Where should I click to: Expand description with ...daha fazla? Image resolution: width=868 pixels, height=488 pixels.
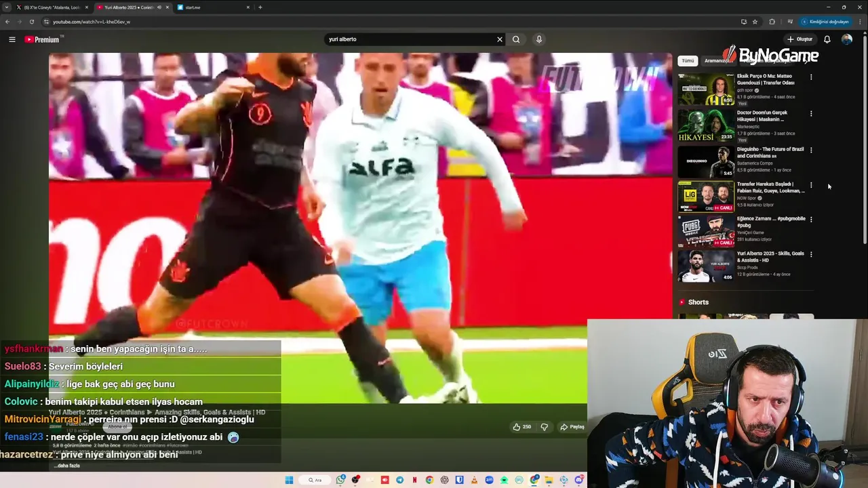coord(68,466)
